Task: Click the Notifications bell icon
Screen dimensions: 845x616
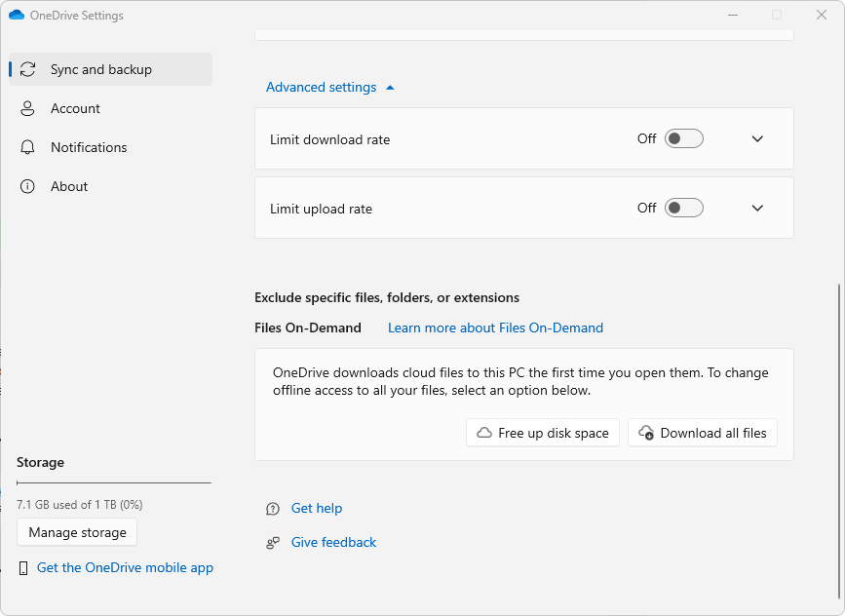Action: click(x=27, y=147)
